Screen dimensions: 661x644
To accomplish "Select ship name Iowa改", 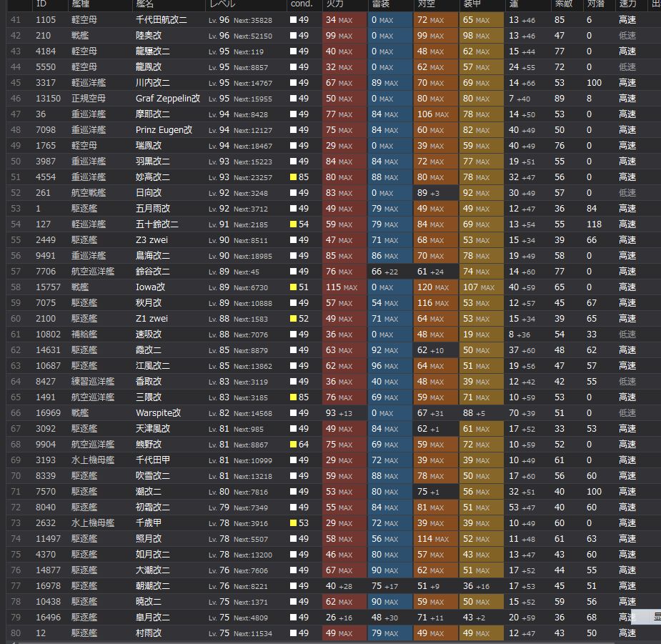I will [x=150, y=287].
